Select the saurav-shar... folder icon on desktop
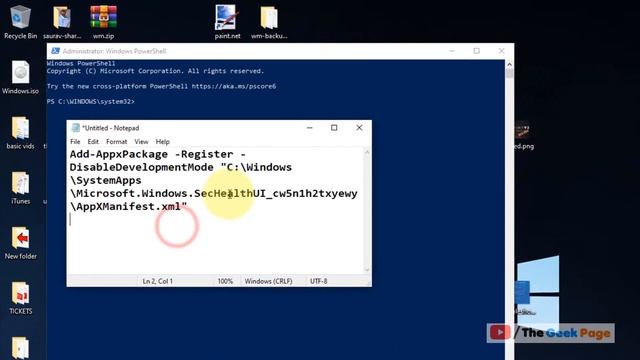 point(62,22)
